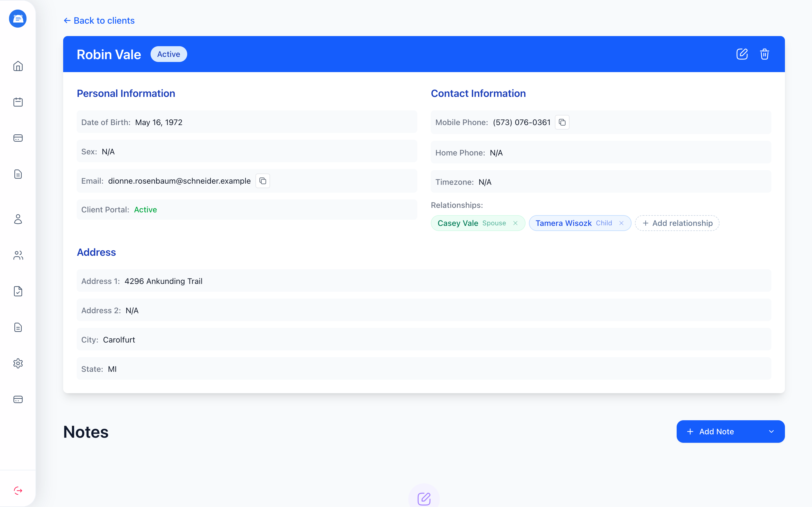The image size is (812, 507).
Task: Open the settings gear icon
Action: (x=18, y=363)
